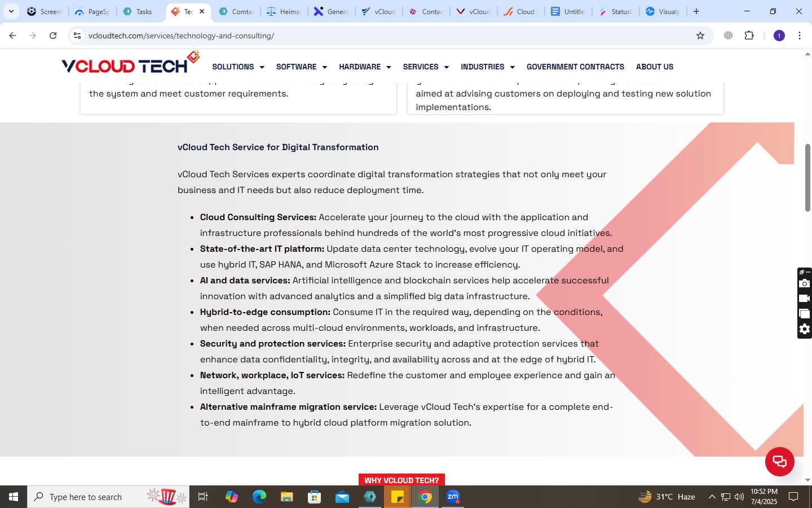Expand the SOFTWARE menu
Image resolution: width=812 pixels, height=508 pixels.
pyautogui.click(x=302, y=67)
